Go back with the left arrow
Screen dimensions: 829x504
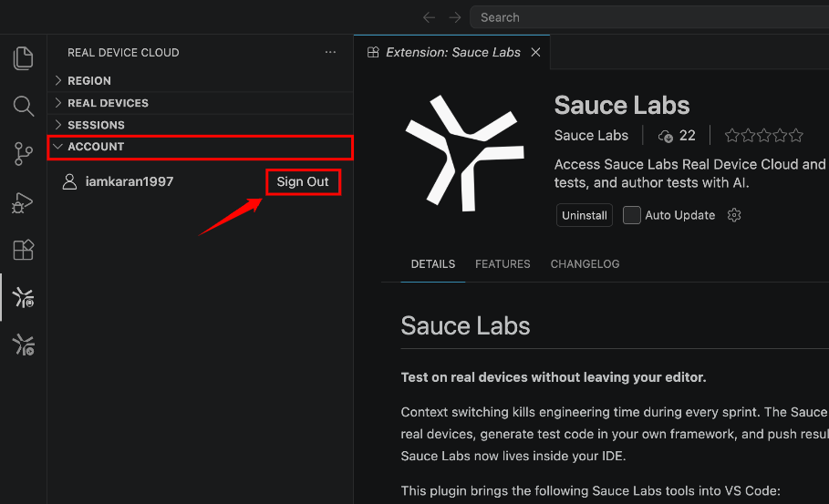429,17
